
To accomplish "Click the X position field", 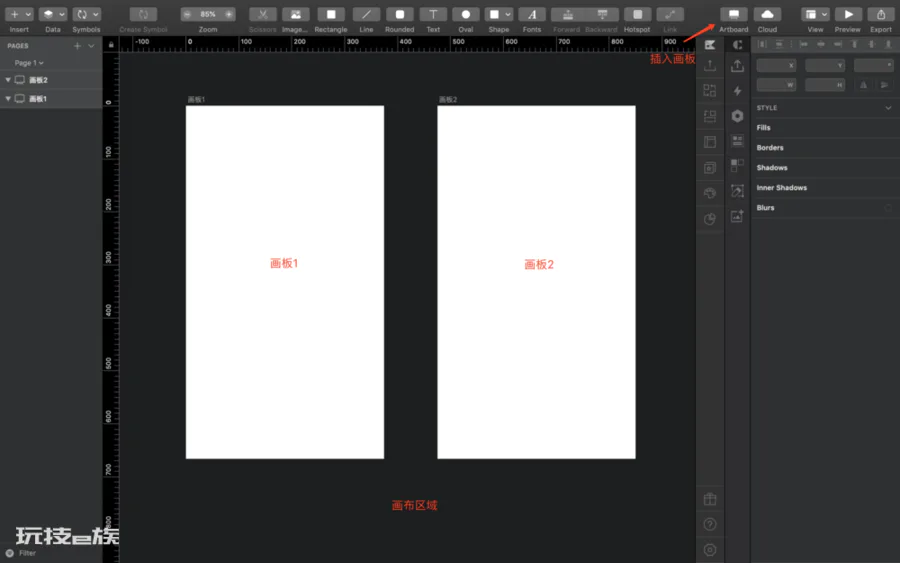I will coord(776,65).
